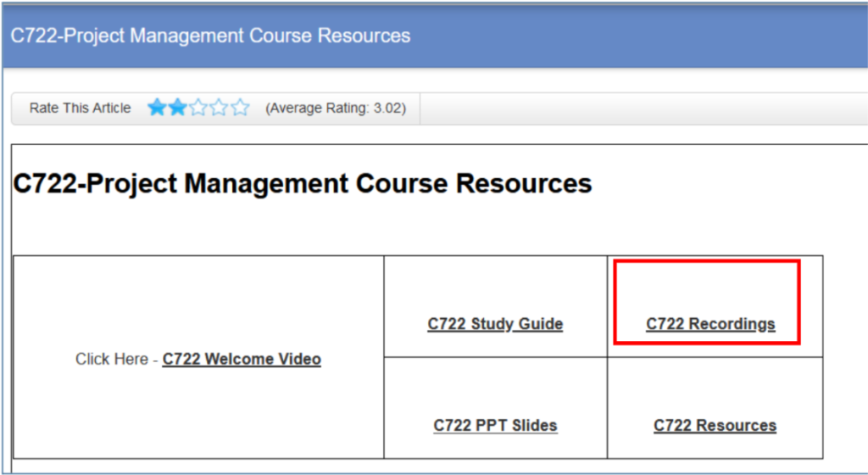Choose the fourth rating star

click(220, 108)
